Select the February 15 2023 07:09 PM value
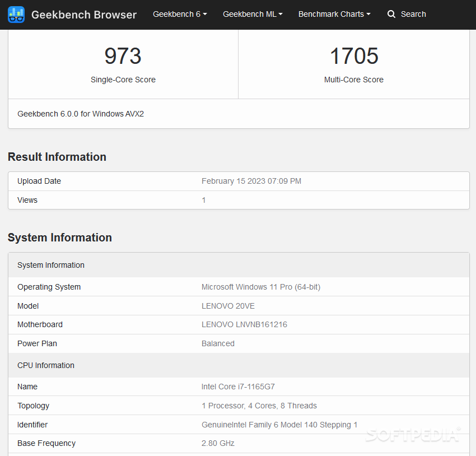This screenshot has height=456, width=476. (x=251, y=182)
